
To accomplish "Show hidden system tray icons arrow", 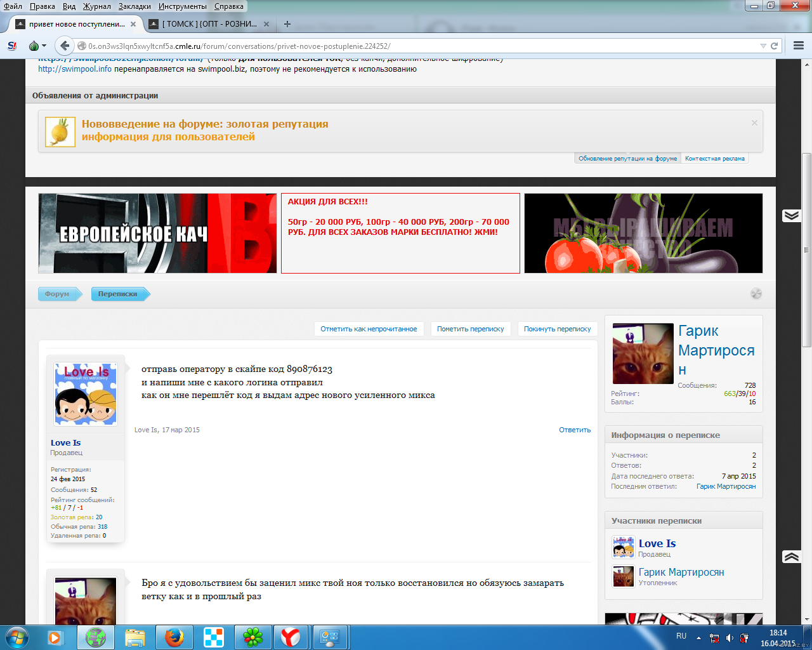I will pyautogui.click(x=698, y=637).
